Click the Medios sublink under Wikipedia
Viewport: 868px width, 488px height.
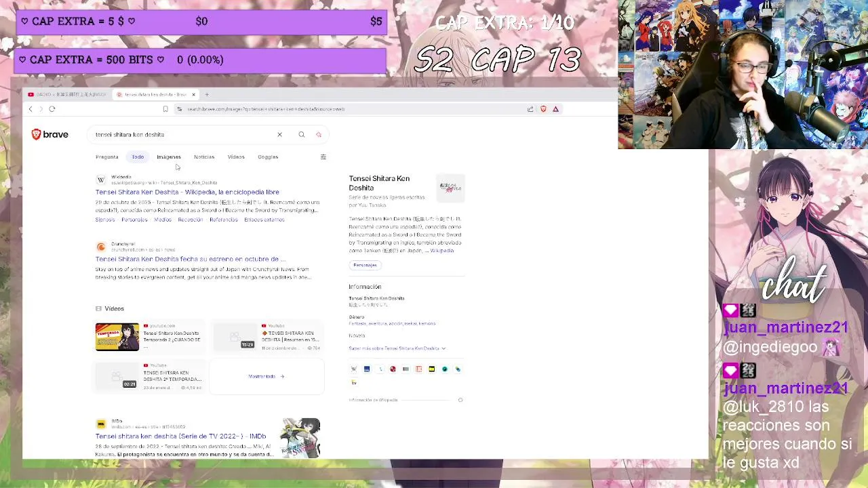[163, 220]
